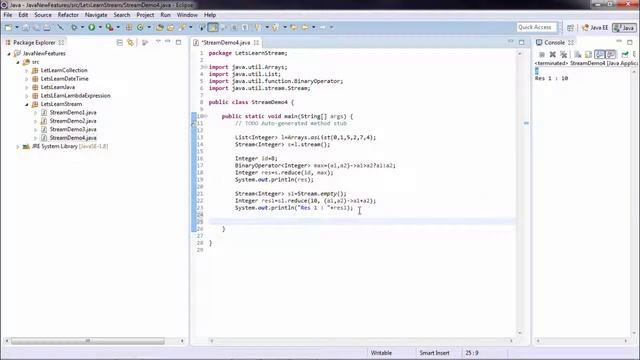
Task: Launch Debug with the bug icon
Action: [74, 27]
